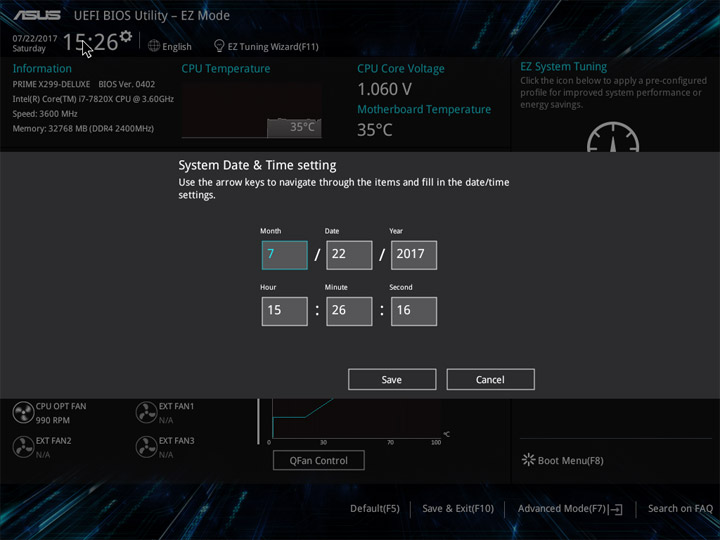Click the EXT FAN3 icon

146,447
